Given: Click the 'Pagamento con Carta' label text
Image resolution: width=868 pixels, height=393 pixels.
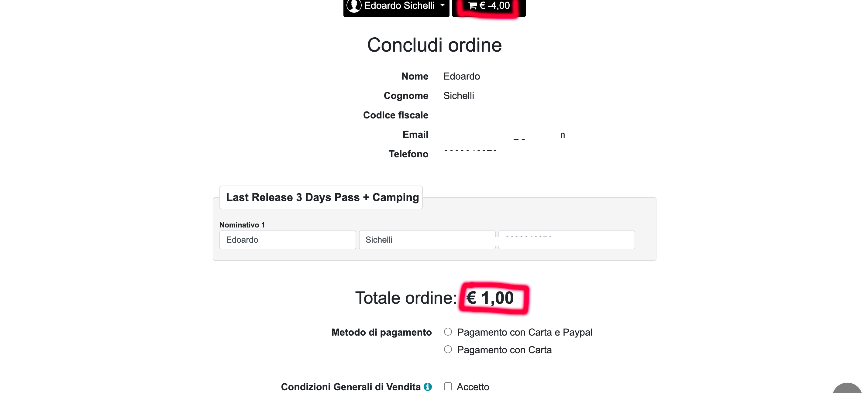Looking at the screenshot, I should 504,350.
